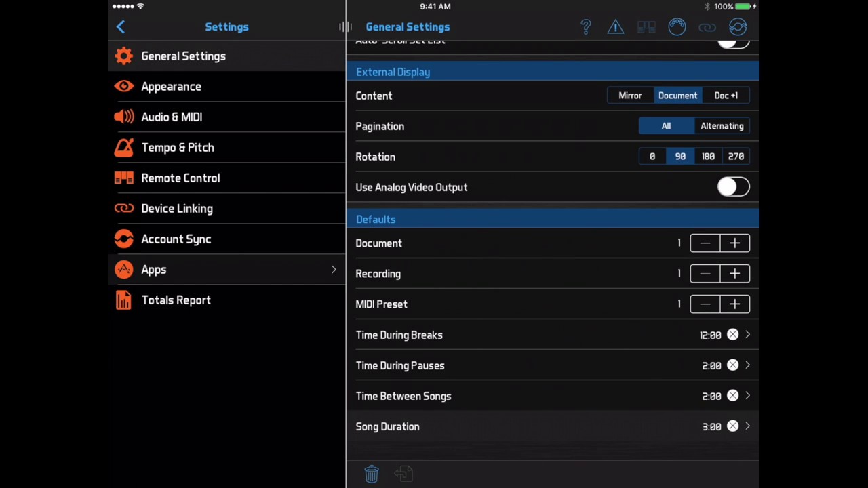Click the Appearance eye icon
This screenshot has height=488, width=868.
tap(124, 87)
